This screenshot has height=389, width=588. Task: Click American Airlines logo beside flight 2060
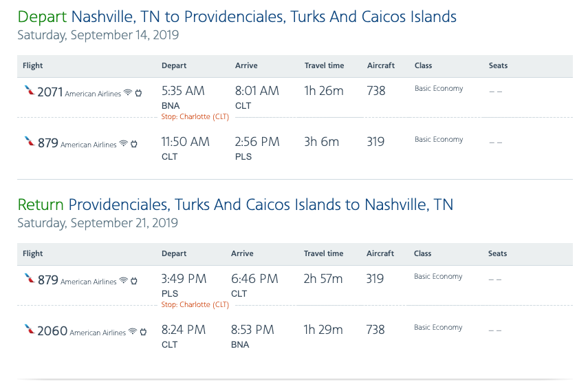click(x=29, y=329)
